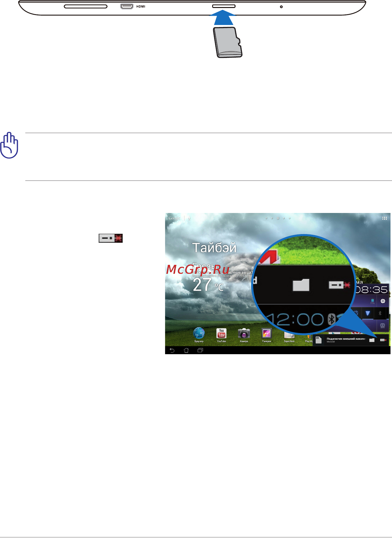
Task: Tap the Android Back navigation button
Action: click(172, 350)
